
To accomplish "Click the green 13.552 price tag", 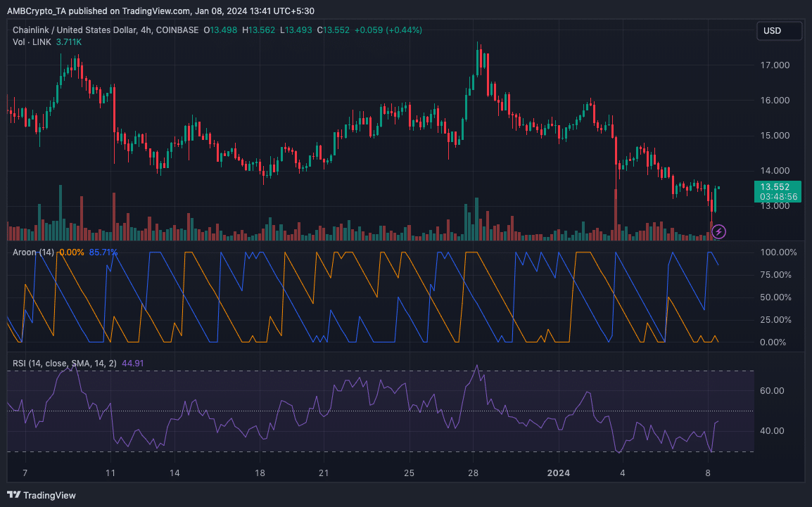I will (777, 186).
